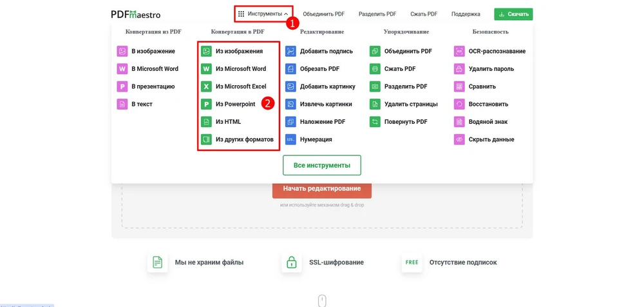Click the Все инструменты button
This screenshot has width=644, height=307.
321,165
